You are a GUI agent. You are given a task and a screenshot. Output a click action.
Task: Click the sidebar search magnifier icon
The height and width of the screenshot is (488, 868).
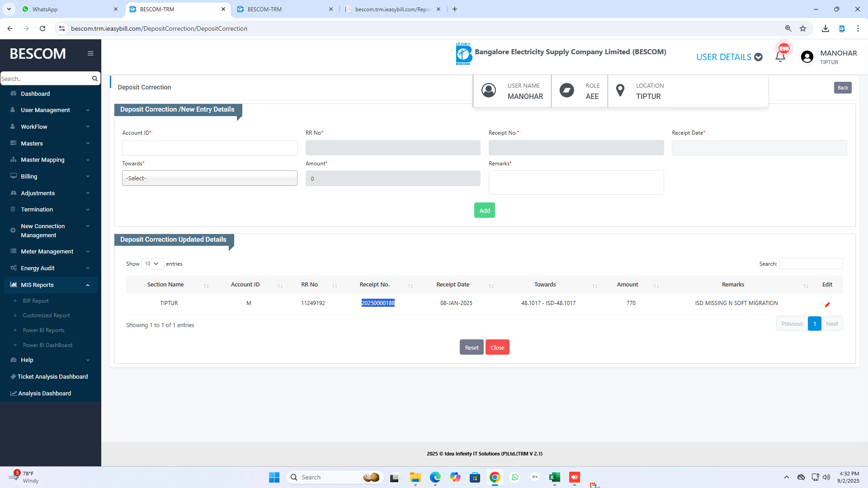[94, 79]
